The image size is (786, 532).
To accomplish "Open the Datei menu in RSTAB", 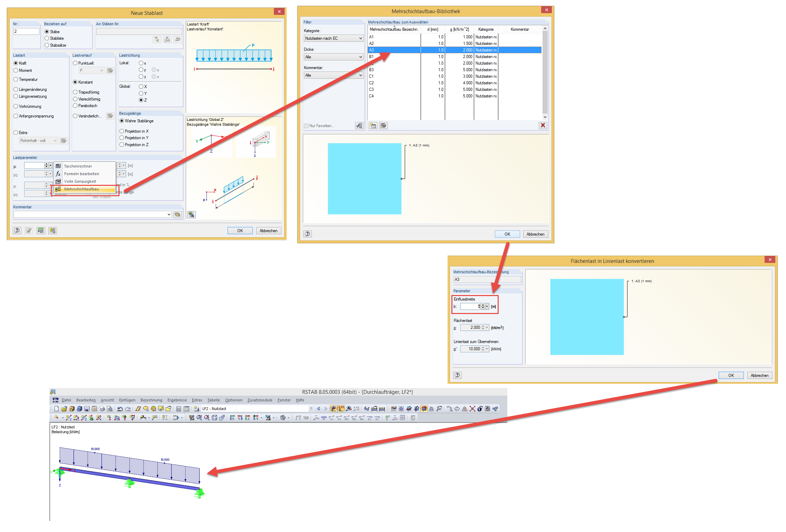I will 66,400.
